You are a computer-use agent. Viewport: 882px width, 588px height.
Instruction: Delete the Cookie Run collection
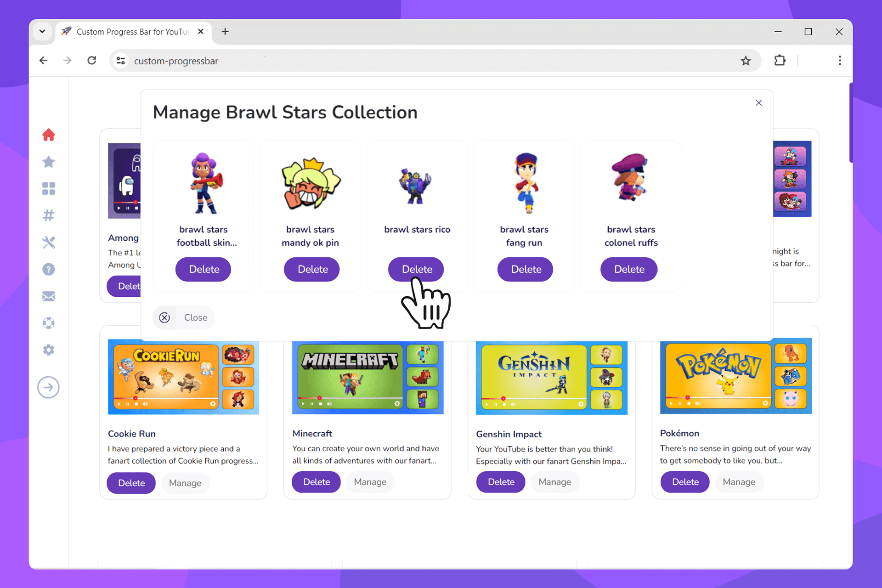[130, 482]
